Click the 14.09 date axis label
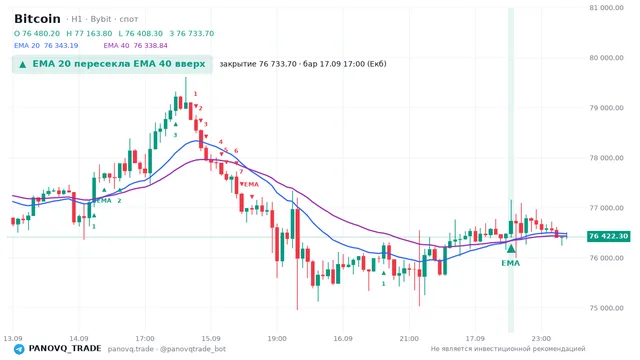 click(x=79, y=339)
